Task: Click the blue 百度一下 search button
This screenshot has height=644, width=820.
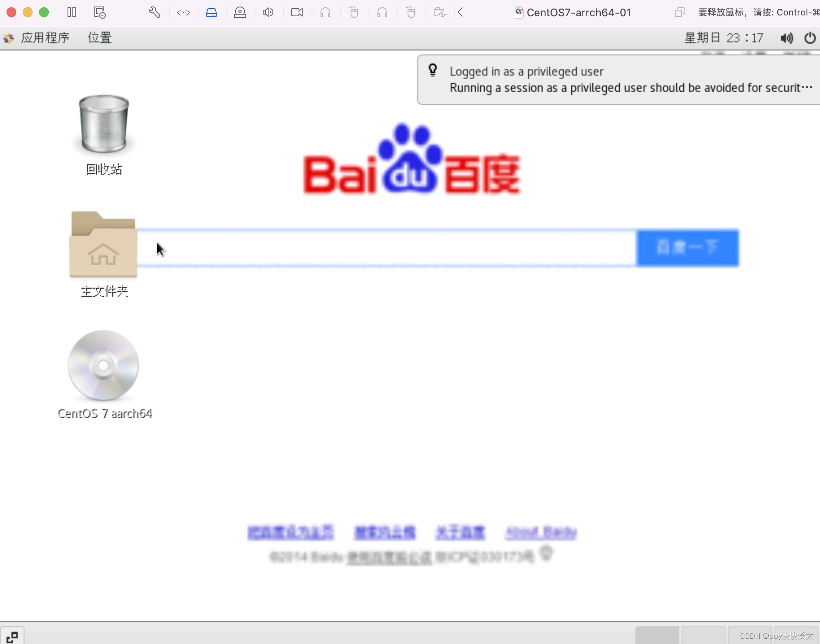Action: 687,248
